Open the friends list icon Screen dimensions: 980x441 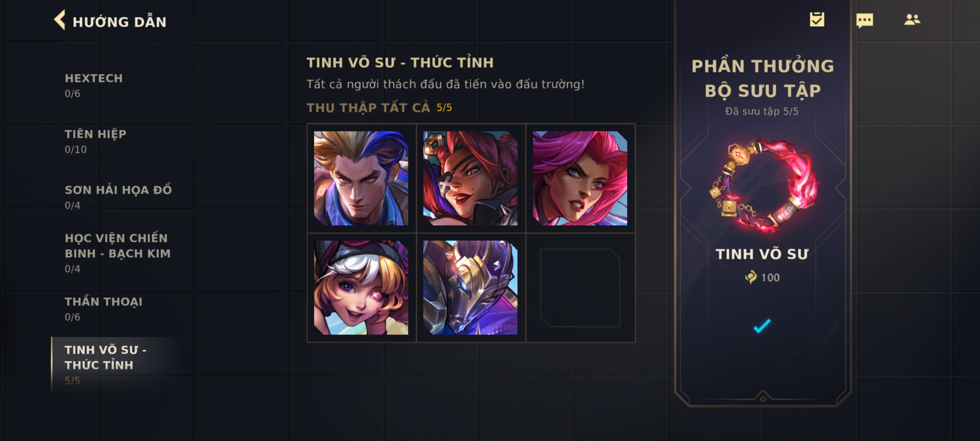coord(912,20)
